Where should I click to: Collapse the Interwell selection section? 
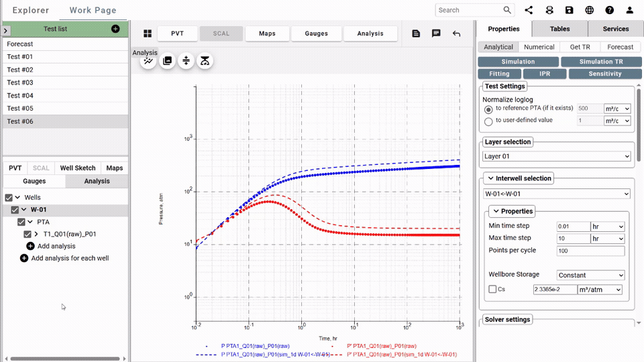(x=491, y=178)
